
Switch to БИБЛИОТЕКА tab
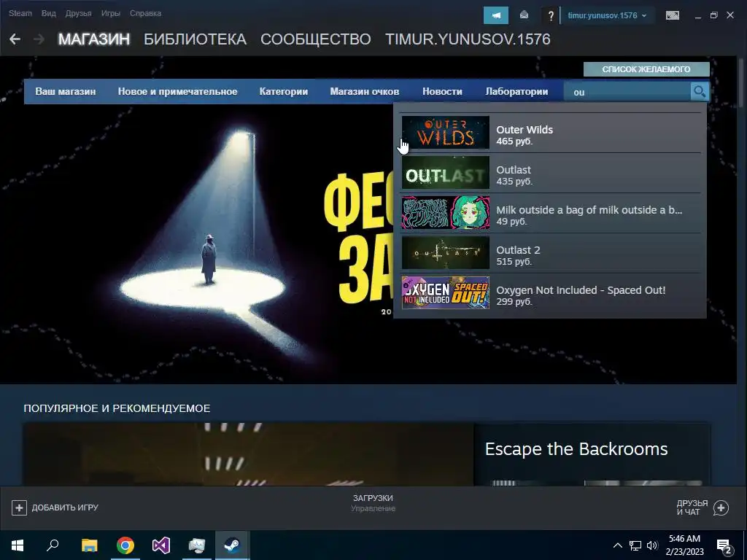tap(195, 39)
